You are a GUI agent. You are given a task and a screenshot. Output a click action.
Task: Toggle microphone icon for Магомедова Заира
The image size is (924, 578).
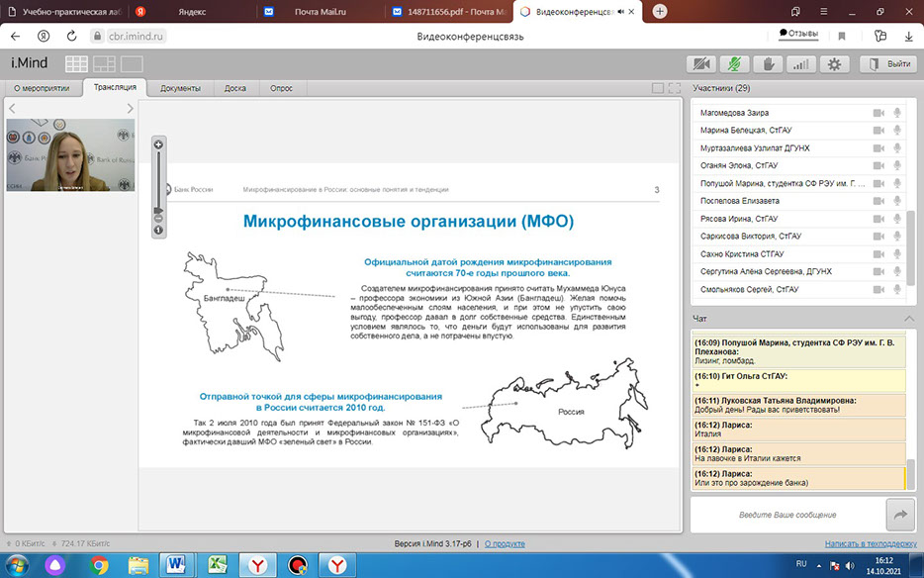click(897, 113)
